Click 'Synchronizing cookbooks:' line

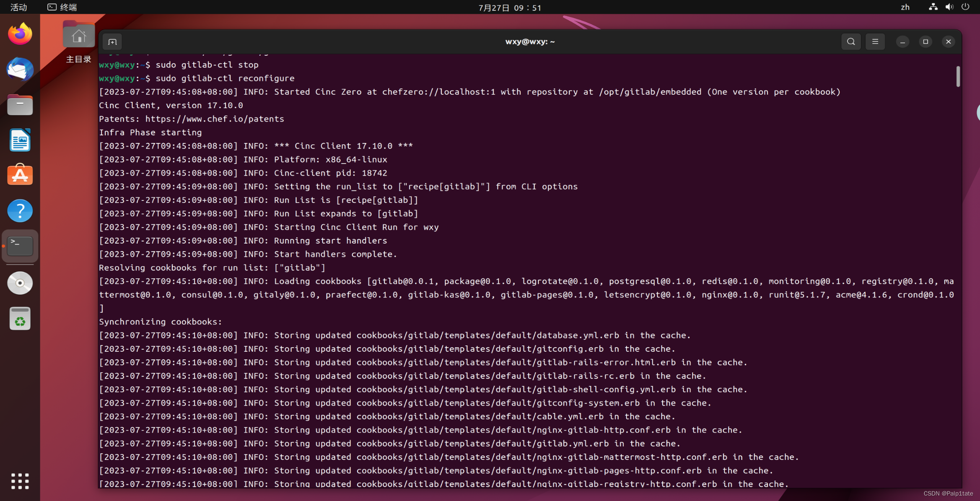(x=161, y=322)
